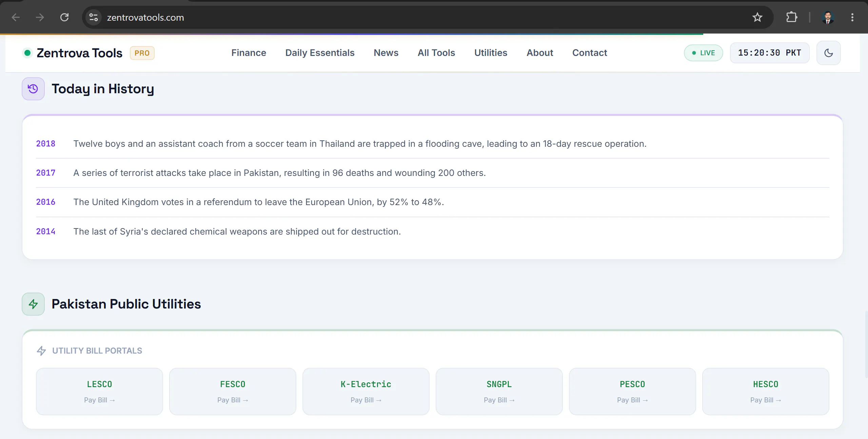This screenshot has width=868, height=439.
Task: Click the UTILITY BILL PORTALS label
Action: point(97,351)
